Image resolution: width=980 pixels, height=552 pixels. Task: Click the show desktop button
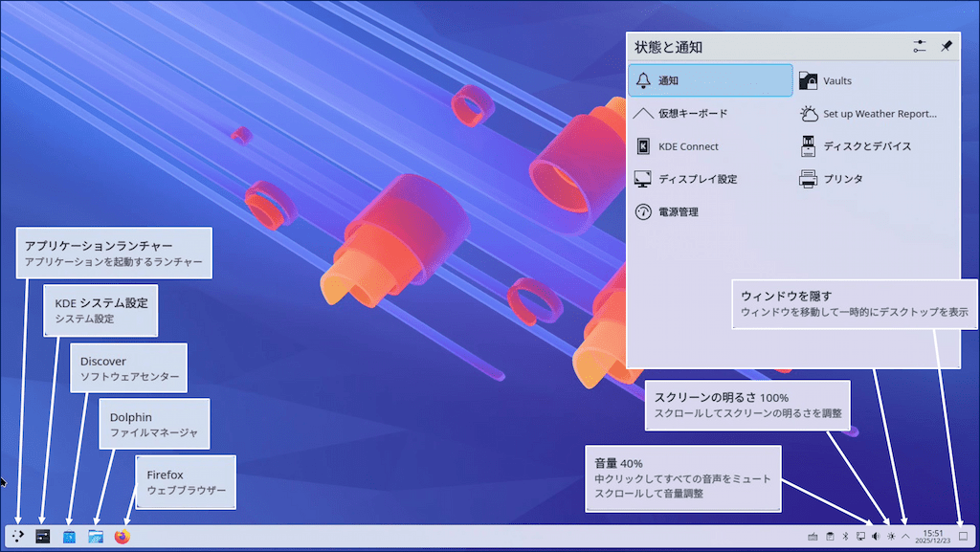pyautogui.click(x=963, y=537)
